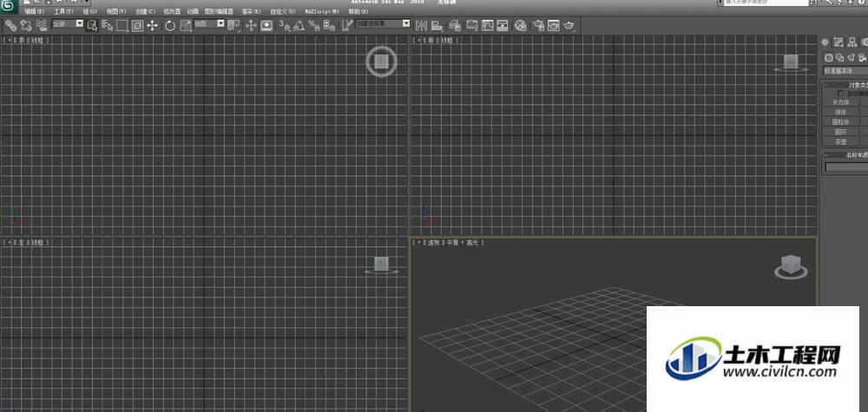Switch to the Hierarchy command panel tab
Image resolution: width=868 pixels, height=412 pixels.
[x=852, y=42]
